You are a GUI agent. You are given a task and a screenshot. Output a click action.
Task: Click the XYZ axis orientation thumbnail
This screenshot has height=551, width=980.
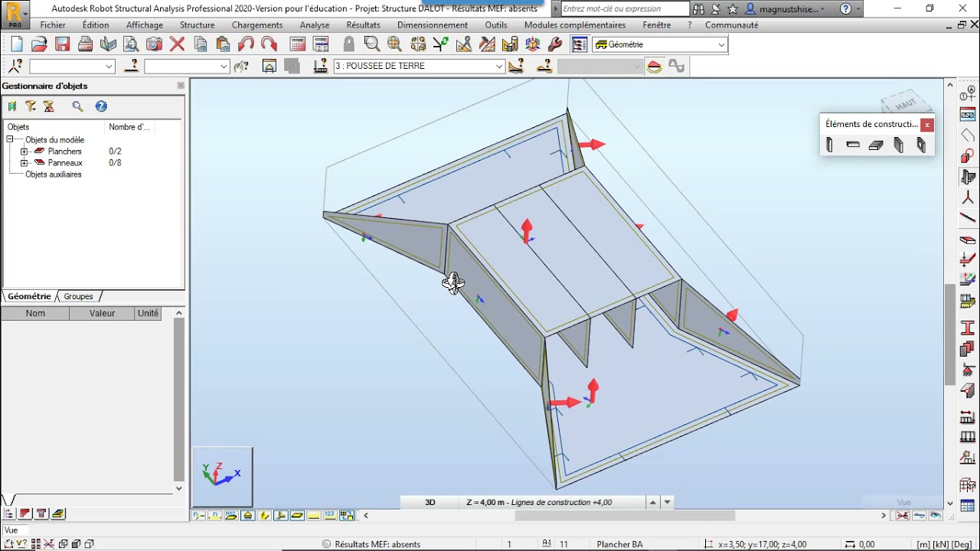click(x=222, y=477)
